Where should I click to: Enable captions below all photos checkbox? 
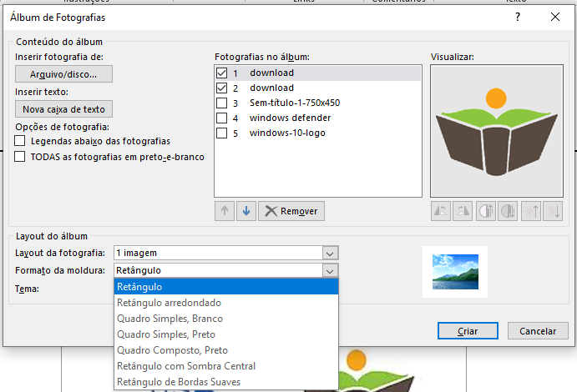[x=21, y=142]
